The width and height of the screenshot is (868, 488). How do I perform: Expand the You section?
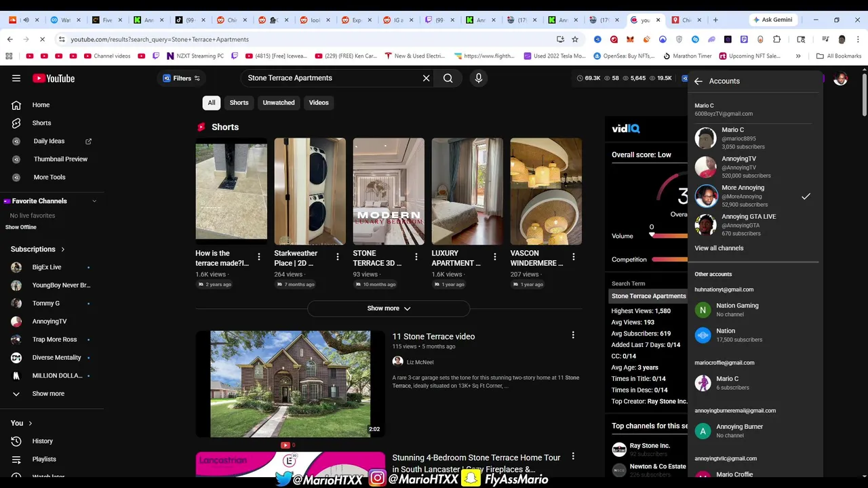(22, 423)
